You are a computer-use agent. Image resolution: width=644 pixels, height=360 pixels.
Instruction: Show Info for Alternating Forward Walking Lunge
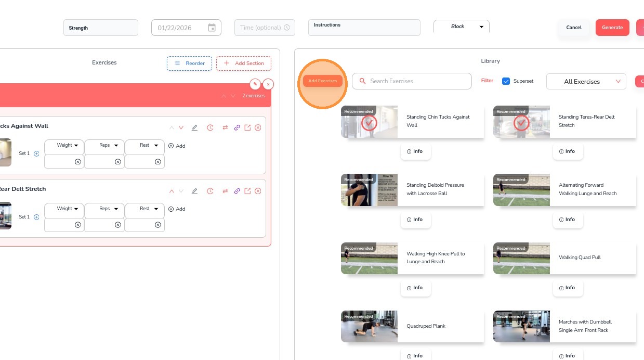coord(567,220)
